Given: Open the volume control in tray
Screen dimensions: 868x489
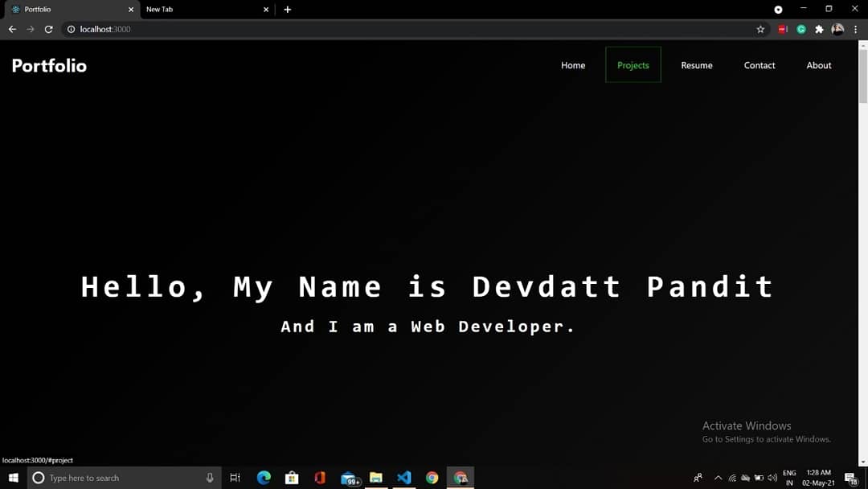Looking at the screenshot, I should [x=772, y=478].
